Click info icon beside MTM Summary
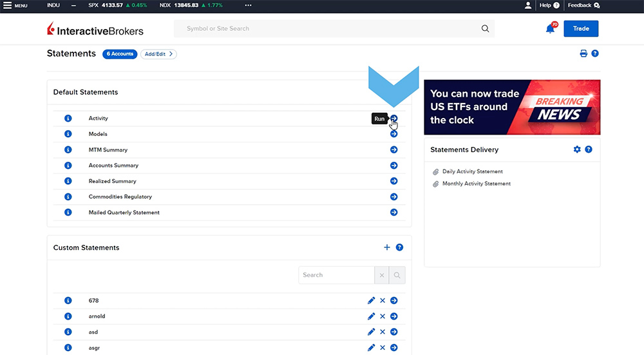Viewport: 644px width, 355px height. pyautogui.click(x=68, y=150)
